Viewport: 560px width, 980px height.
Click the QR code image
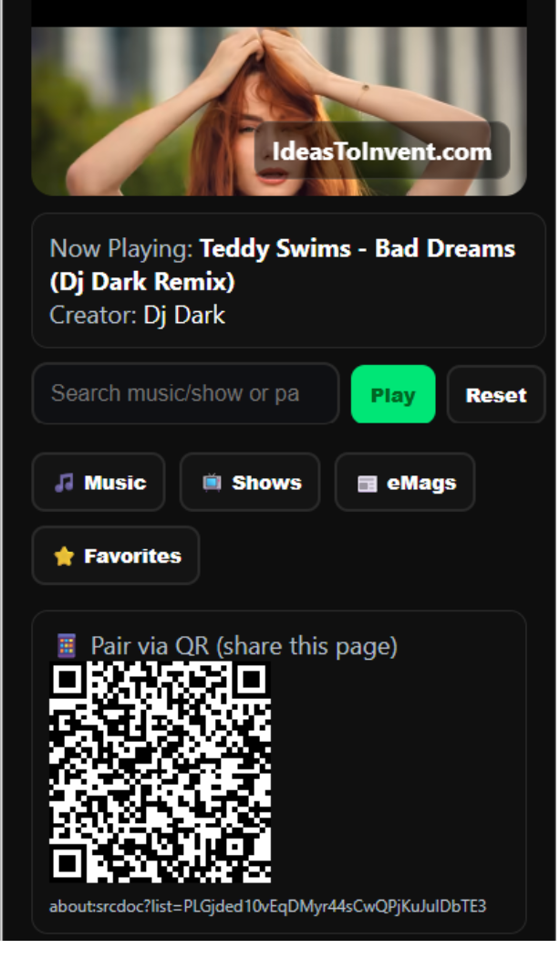(x=160, y=772)
